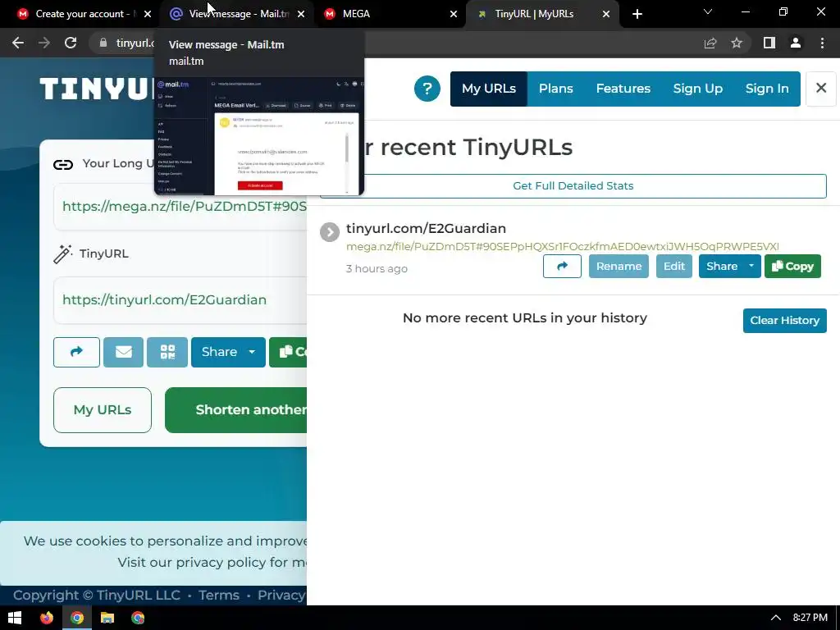840x630 pixels.
Task: Click the active Chrome taskbar icon
Action: [x=77, y=618]
